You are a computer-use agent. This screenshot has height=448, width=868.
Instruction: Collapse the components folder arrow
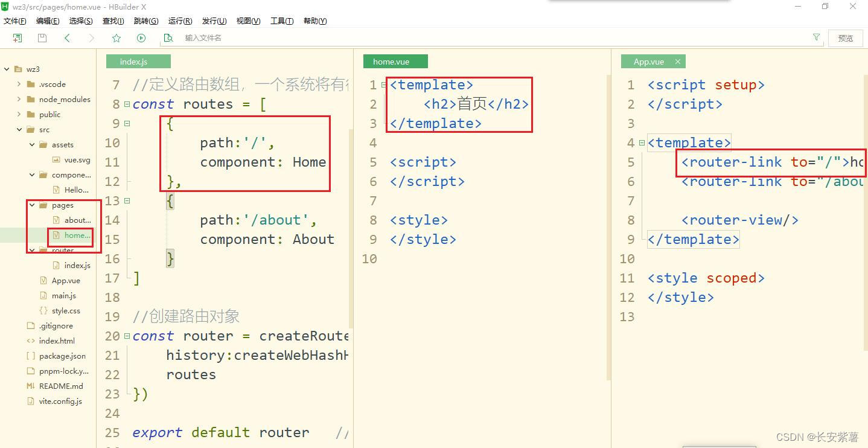tap(32, 175)
